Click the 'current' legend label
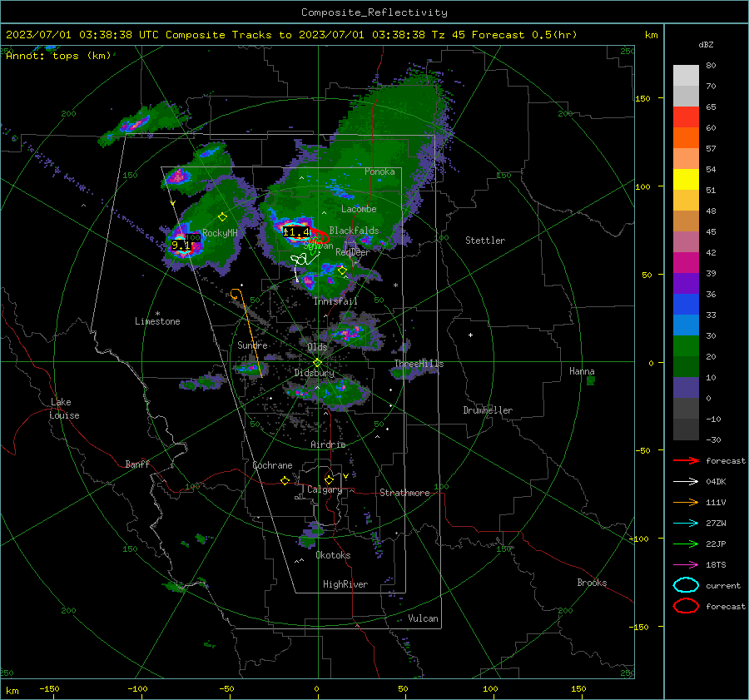 coord(723,586)
